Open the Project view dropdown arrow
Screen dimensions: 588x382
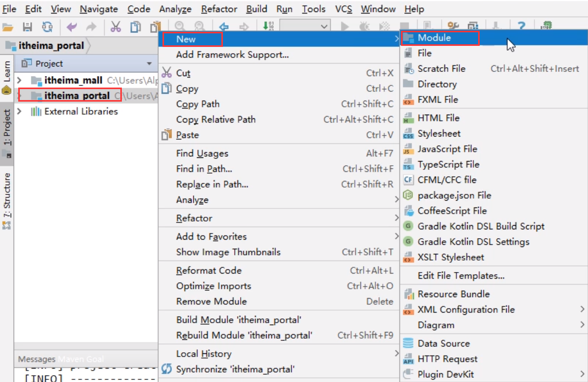coord(149,64)
